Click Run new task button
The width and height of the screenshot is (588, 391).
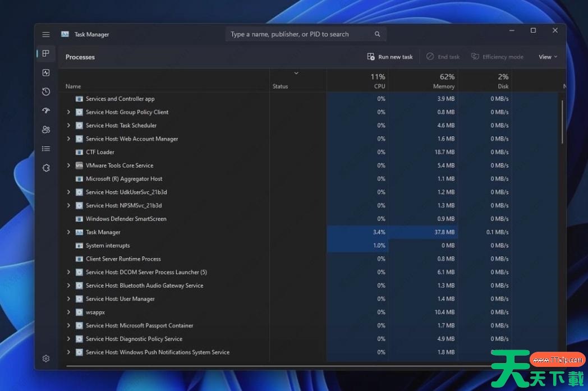(x=389, y=57)
